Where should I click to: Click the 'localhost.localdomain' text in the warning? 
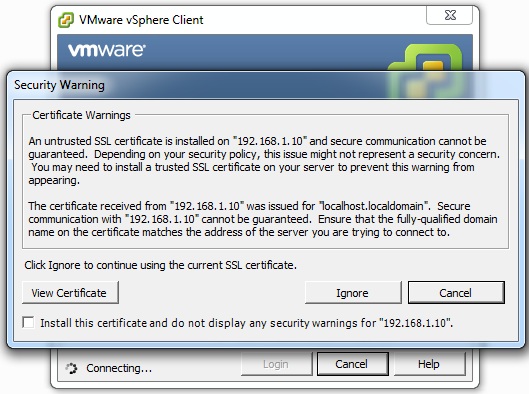point(373,206)
